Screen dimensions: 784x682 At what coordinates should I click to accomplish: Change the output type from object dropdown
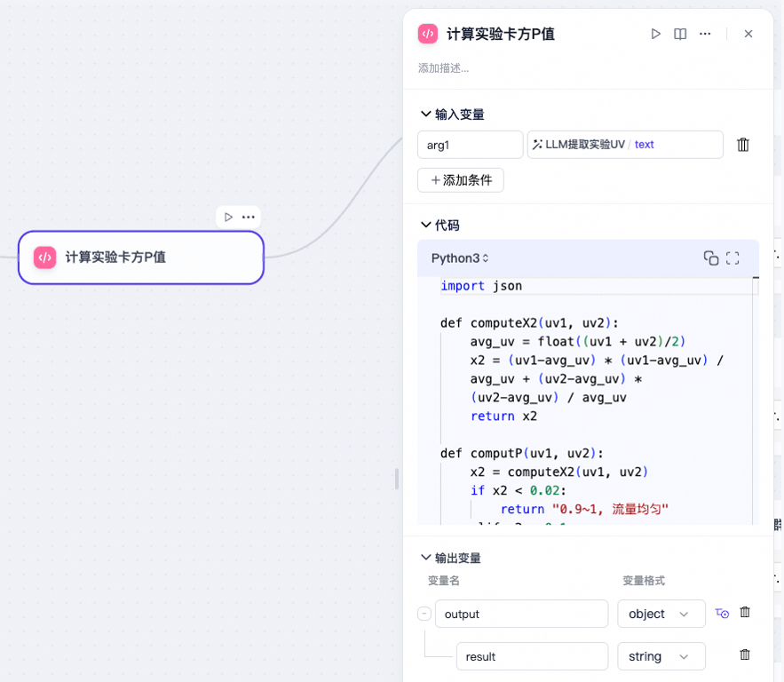click(661, 613)
